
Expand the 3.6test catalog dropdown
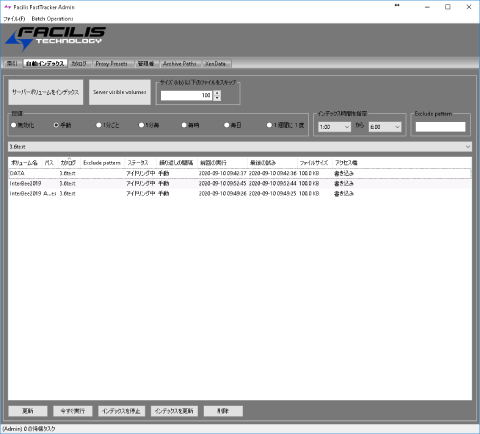240,147
